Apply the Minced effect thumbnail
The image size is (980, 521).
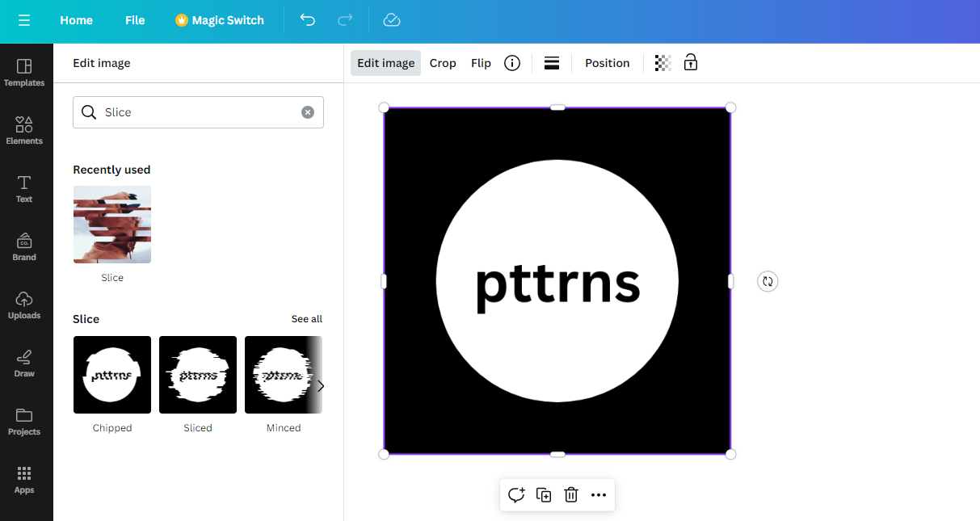click(284, 375)
